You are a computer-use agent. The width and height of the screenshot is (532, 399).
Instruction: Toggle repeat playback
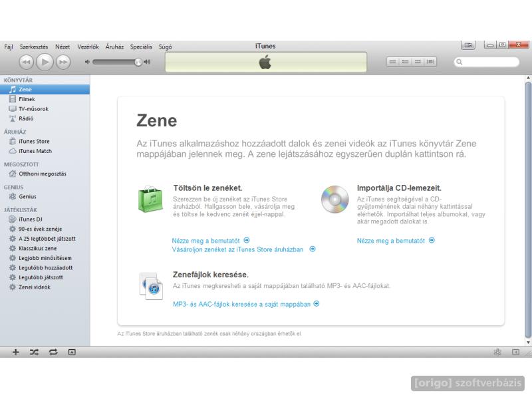(x=53, y=352)
